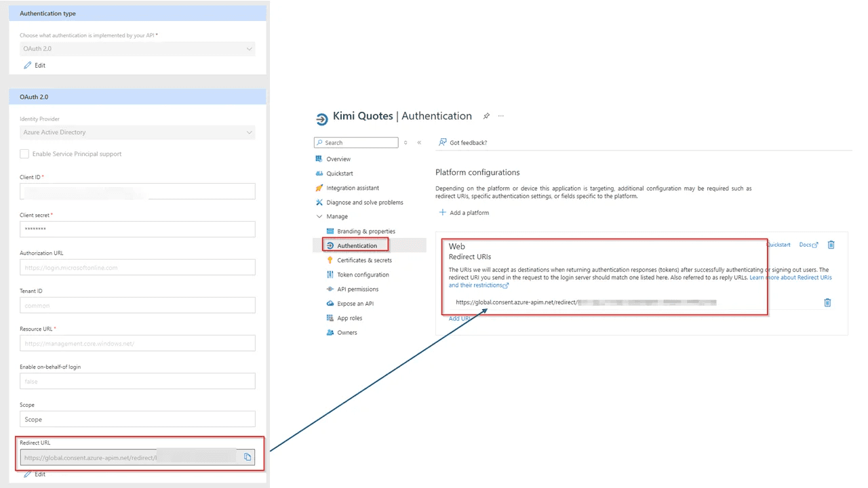
Task: Click the Resource URL input field
Action: pos(138,343)
